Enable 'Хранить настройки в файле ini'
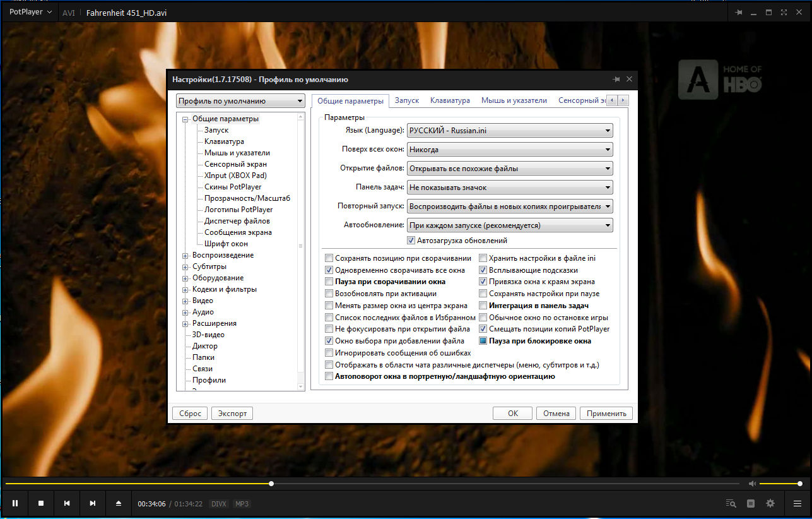 pyautogui.click(x=483, y=258)
